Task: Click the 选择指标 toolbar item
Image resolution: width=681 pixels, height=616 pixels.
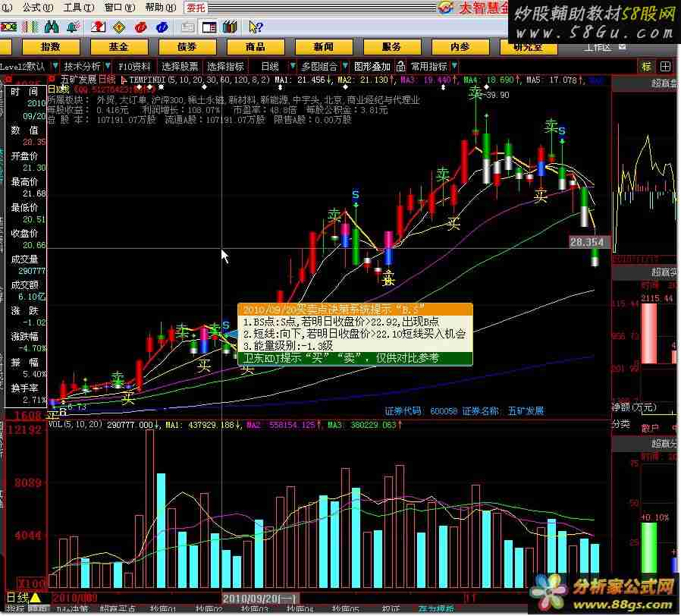Action: [225, 67]
